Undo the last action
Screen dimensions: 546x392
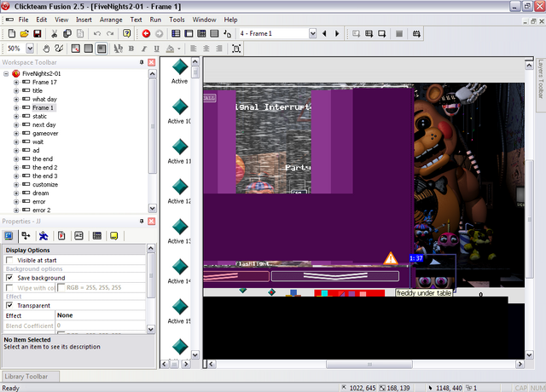tap(97, 33)
